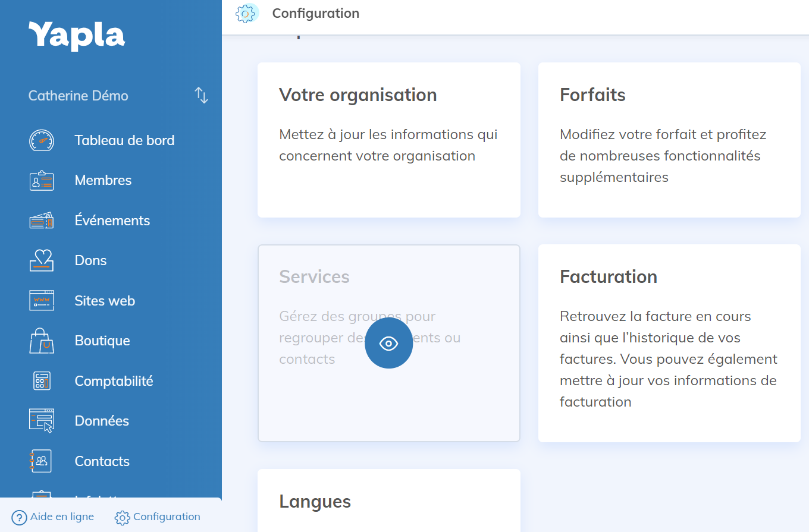The width and height of the screenshot is (809, 532).
Task: Open the Facturation card
Action: pyautogui.click(x=669, y=343)
